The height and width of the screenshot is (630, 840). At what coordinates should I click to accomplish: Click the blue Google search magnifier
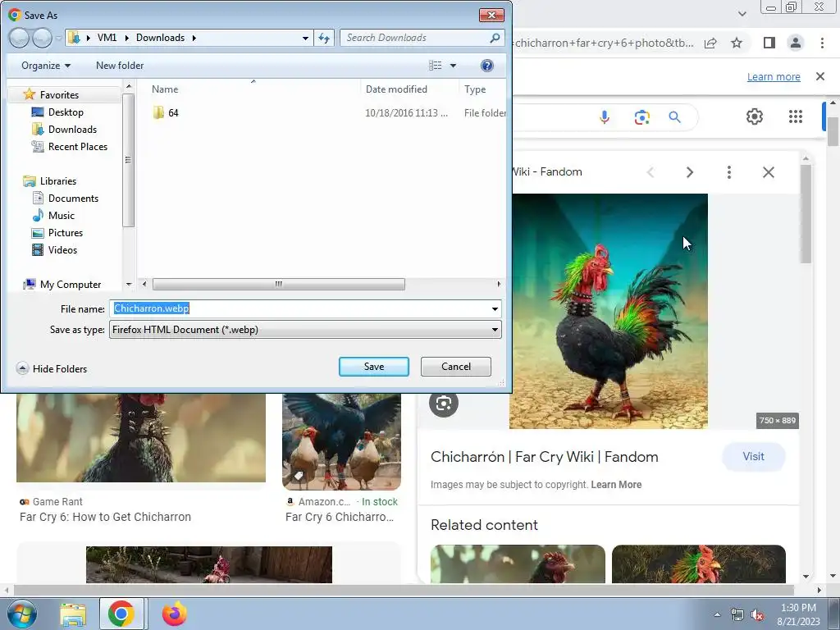tap(674, 116)
